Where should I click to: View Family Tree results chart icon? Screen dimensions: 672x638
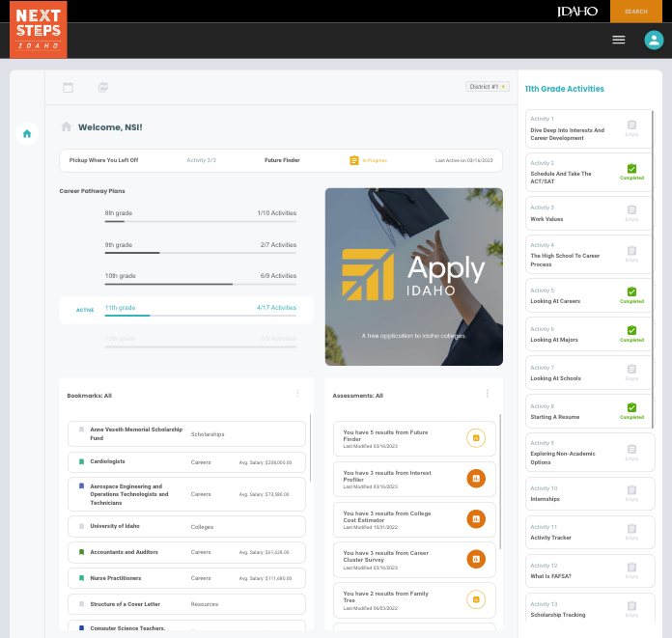476,599
